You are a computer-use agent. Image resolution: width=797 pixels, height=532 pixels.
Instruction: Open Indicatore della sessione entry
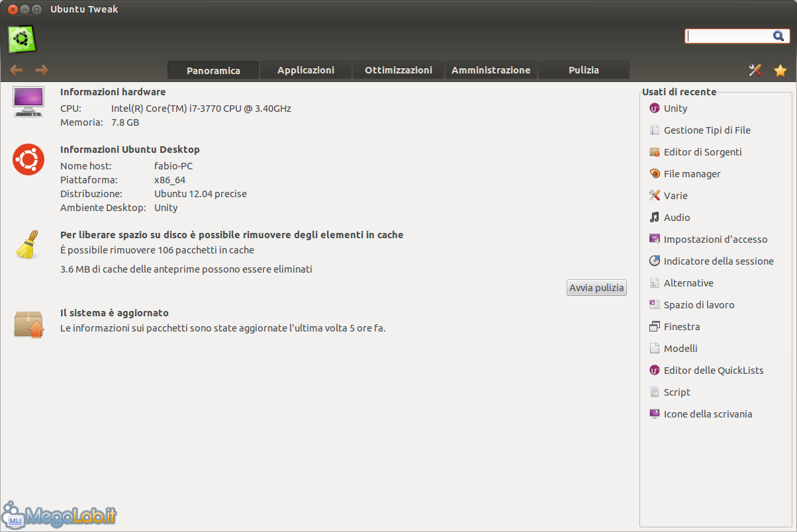719,261
